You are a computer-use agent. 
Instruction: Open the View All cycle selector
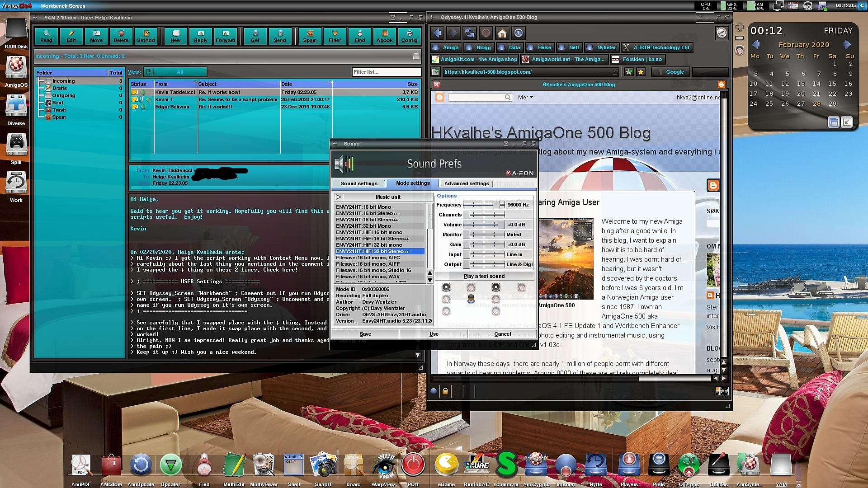tap(175, 72)
